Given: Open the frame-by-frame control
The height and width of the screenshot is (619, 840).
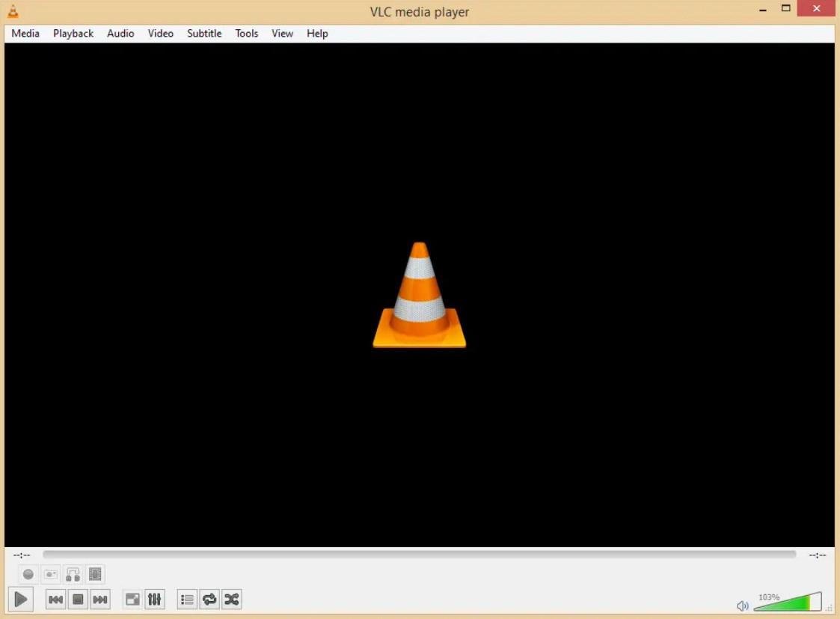Looking at the screenshot, I should click(x=95, y=574).
